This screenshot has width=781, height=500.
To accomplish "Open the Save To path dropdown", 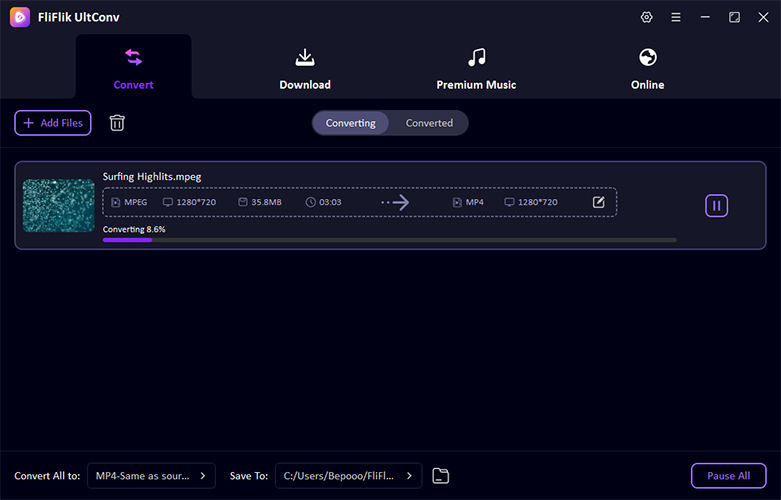I will pos(349,476).
